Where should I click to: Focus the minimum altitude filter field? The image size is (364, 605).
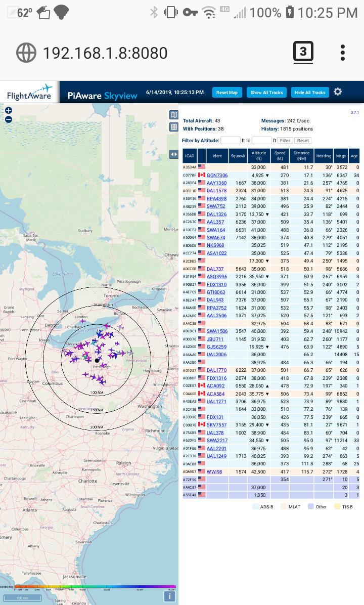click(x=231, y=140)
